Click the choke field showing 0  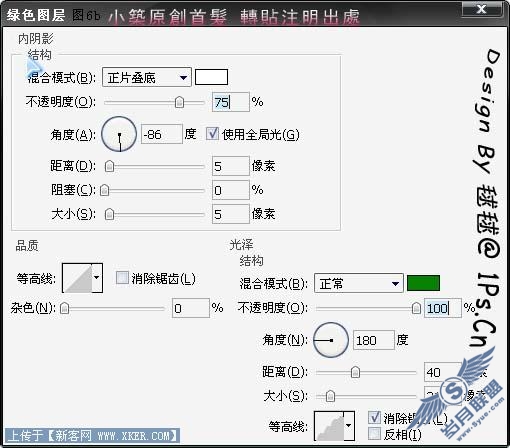230,190
